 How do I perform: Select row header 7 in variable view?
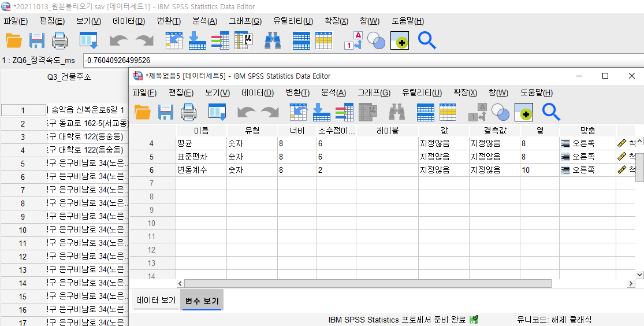pos(152,183)
